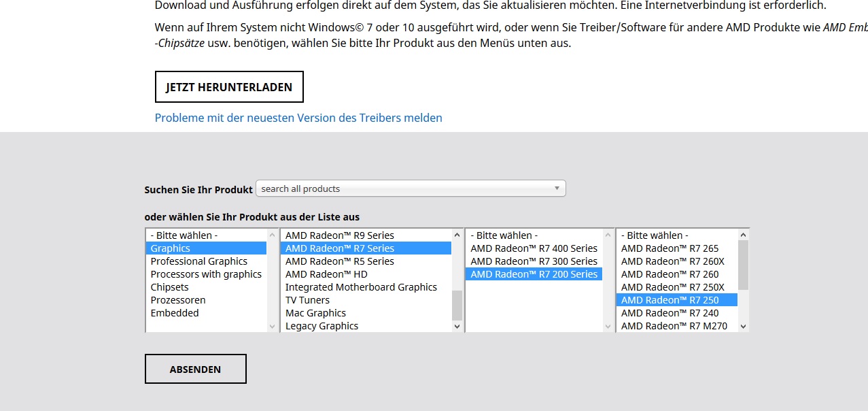The height and width of the screenshot is (411, 868).
Task: Click the generation list scrollbar down arrow
Action: point(608,327)
